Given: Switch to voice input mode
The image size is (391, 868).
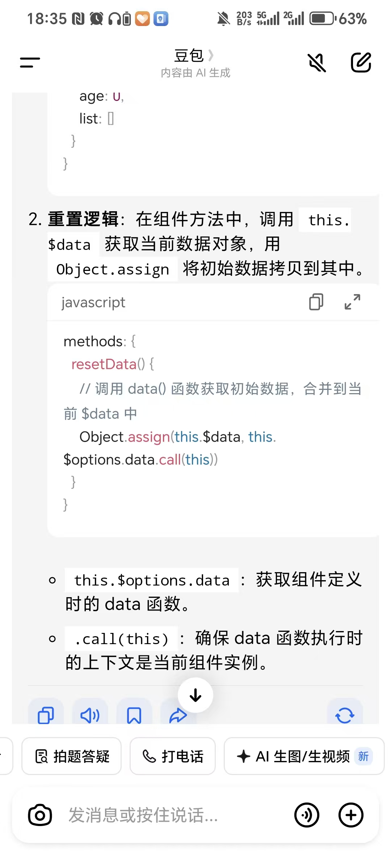Looking at the screenshot, I should [307, 815].
